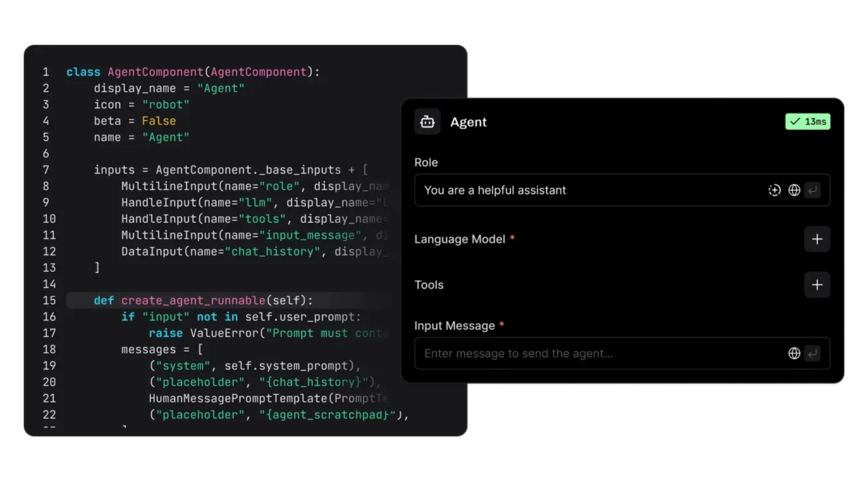
Task: Click the "Input Message" label
Action: pos(454,326)
